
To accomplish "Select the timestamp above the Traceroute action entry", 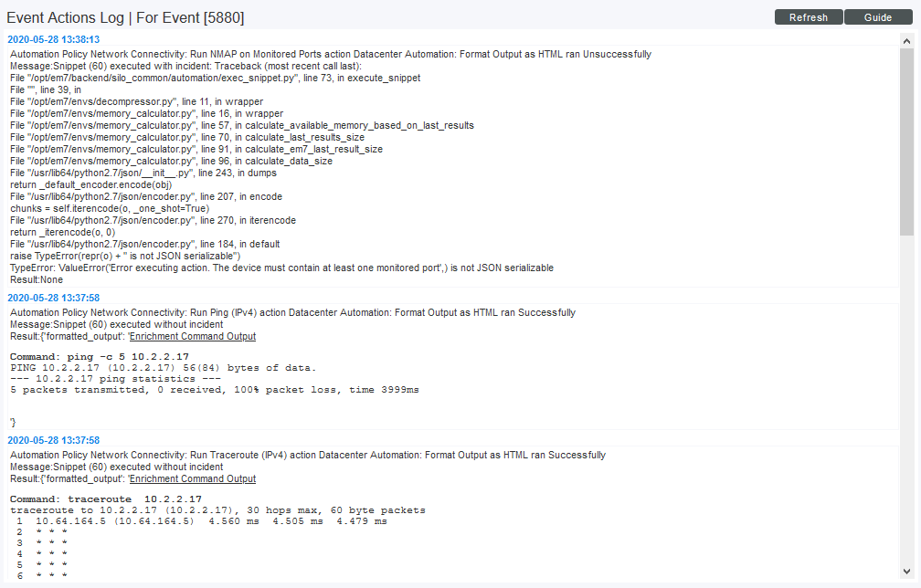I will pyautogui.click(x=54, y=440).
